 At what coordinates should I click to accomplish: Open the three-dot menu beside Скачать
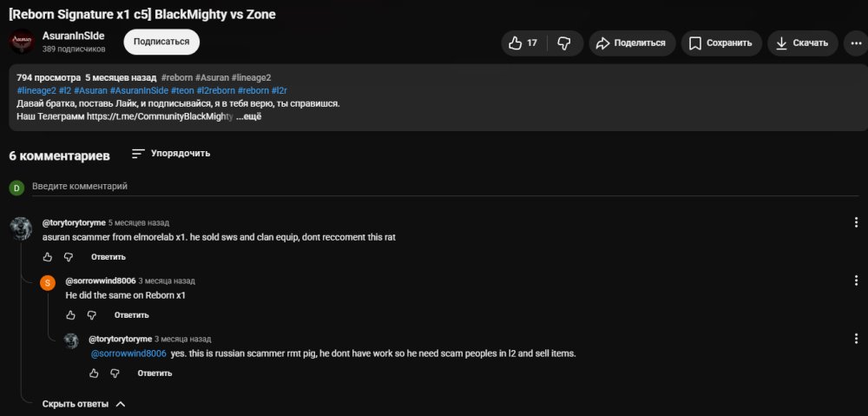click(x=856, y=43)
